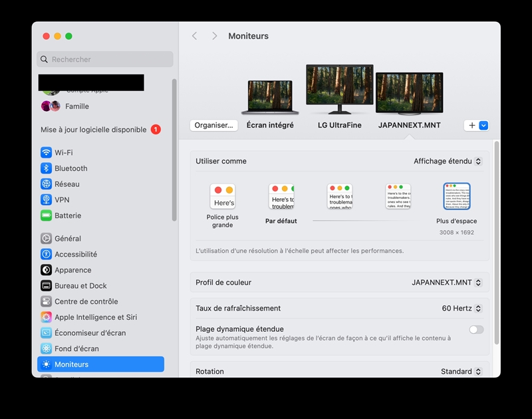Select the Par défaut resolution thumbnail
This screenshot has width=532, height=419.
coord(281,197)
